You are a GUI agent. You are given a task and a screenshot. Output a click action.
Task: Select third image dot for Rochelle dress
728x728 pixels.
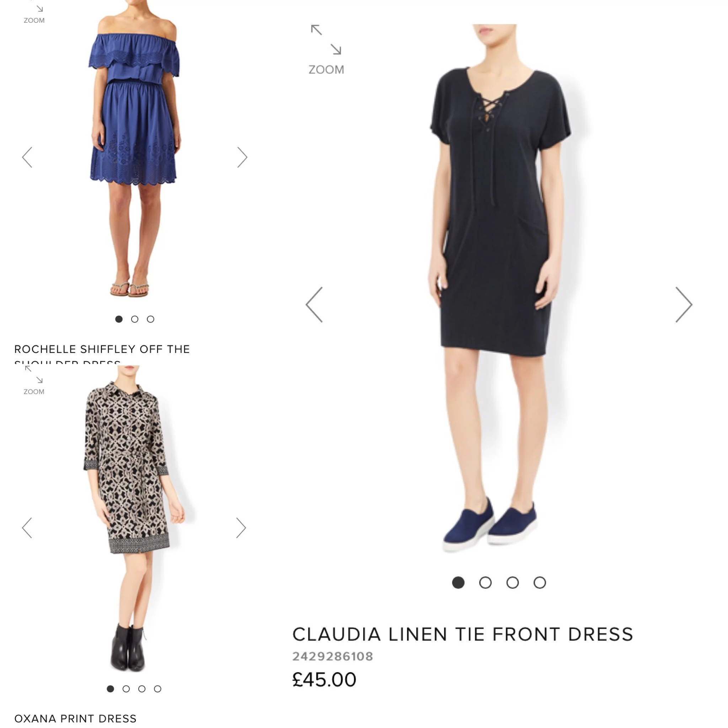pos(150,319)
